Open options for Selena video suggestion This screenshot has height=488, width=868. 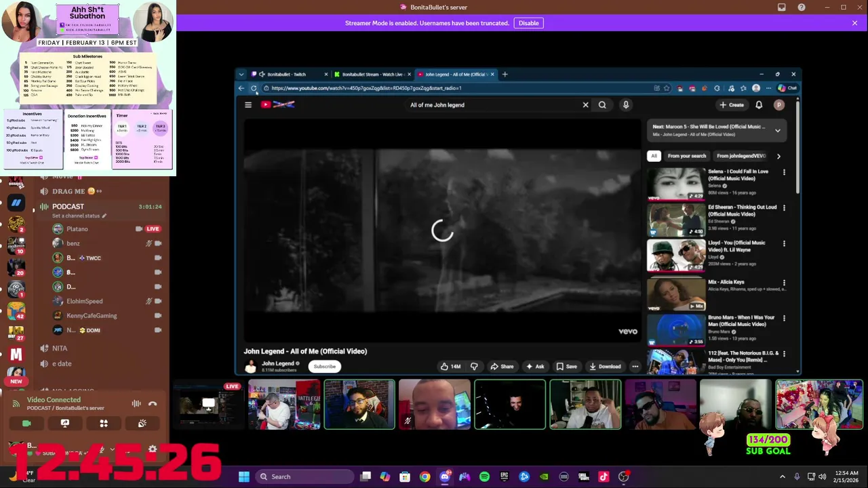coord(785,172)
